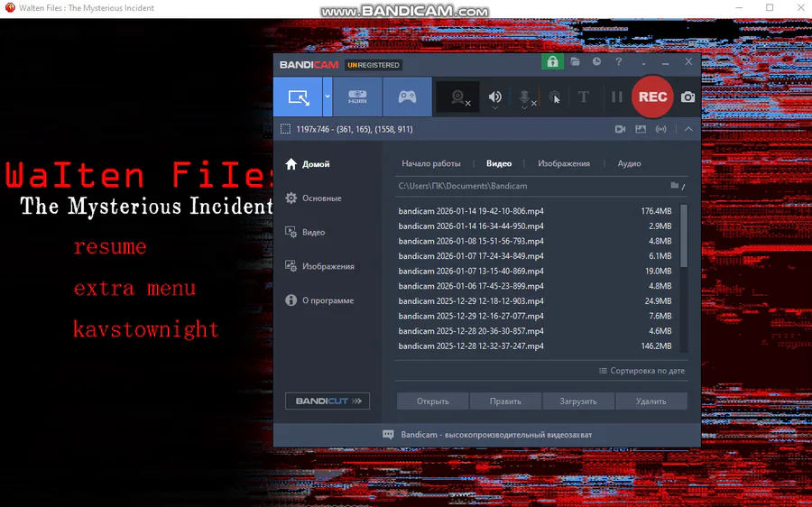
Task: Toggle mouse cursor effects icon
Action: click(x=555, y=97)
